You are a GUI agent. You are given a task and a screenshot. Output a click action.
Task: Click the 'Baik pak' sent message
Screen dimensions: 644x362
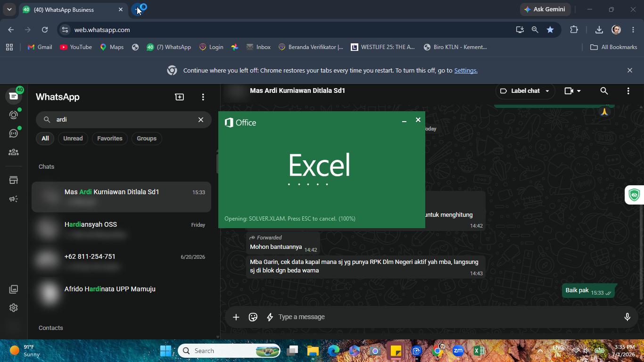pyautogui.click(x=588, y=291)
